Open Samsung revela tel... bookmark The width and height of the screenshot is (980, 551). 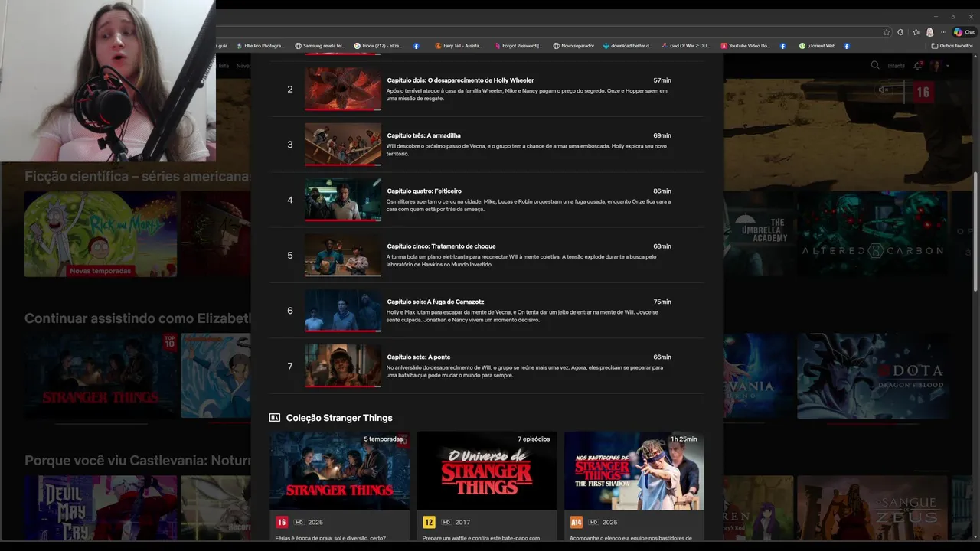(x=320, y=46)
